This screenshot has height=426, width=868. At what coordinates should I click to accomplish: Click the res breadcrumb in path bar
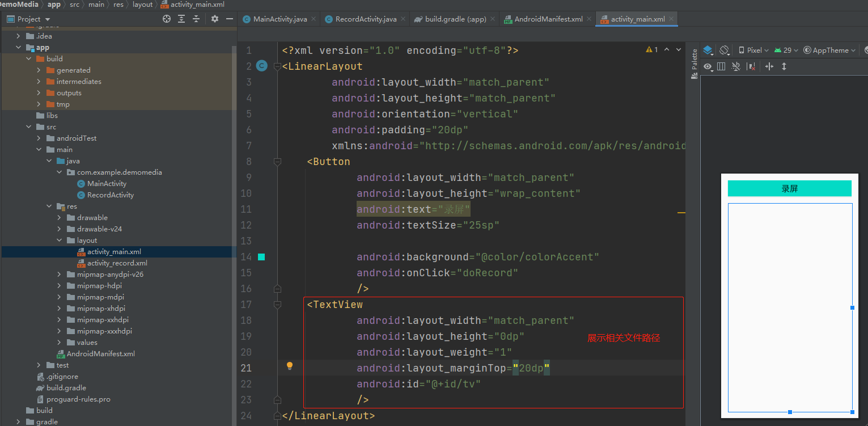click(119, 5)
